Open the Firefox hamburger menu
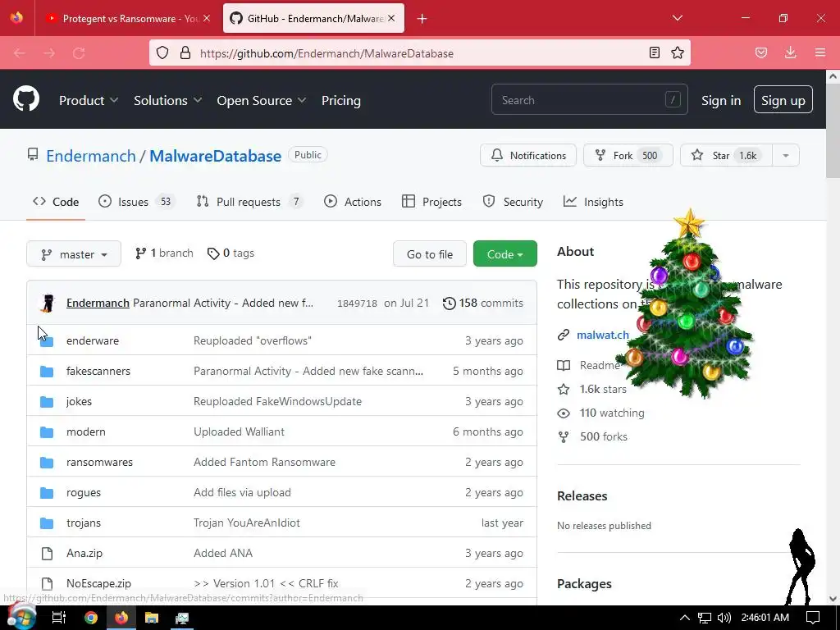 pyautogui.click(x=819, y=52)
